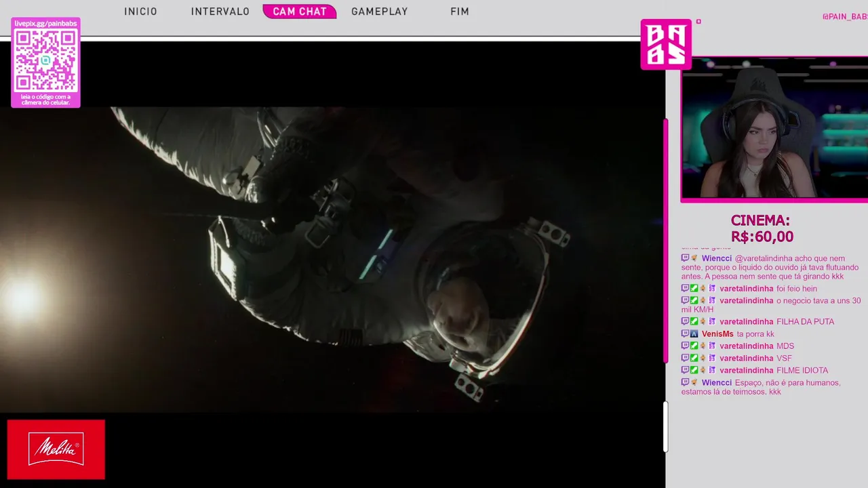The image size is (868, 488).
Task: Click Twitch badge on the "VSF" row
Action: click(685, 359)
